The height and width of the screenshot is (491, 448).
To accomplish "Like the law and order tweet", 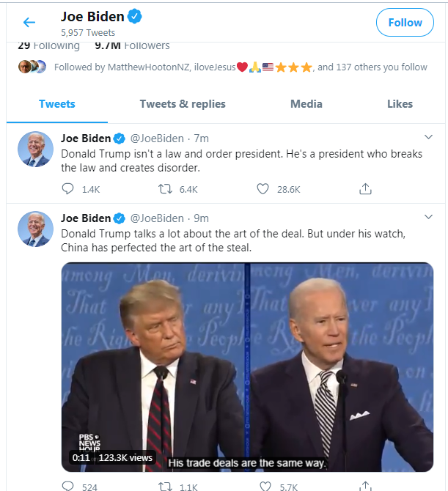I will tap(263, 189).
